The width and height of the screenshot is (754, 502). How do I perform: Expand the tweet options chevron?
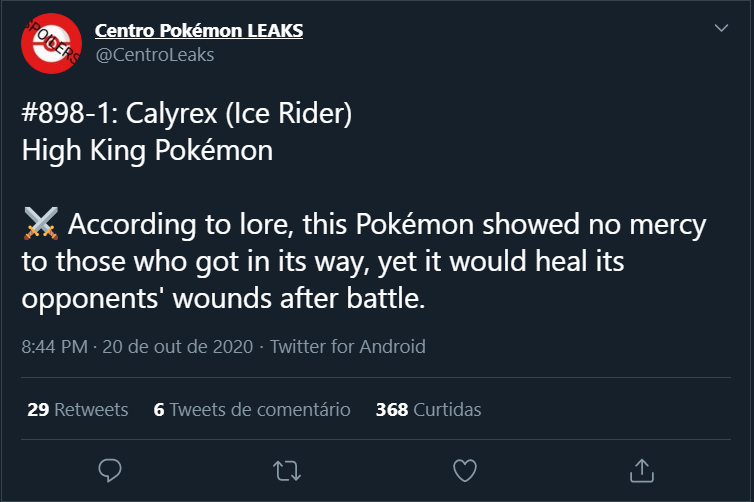pyautogui.click(x=721, y=30)
